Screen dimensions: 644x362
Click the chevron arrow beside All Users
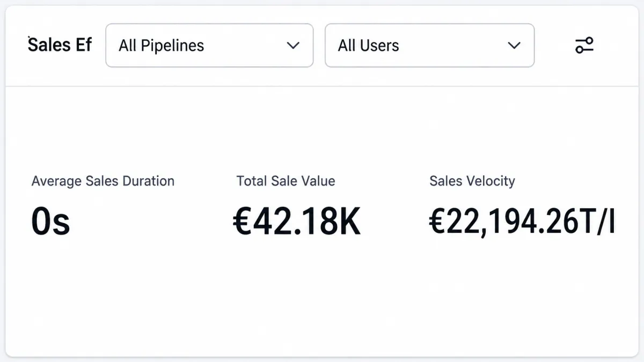514,46
